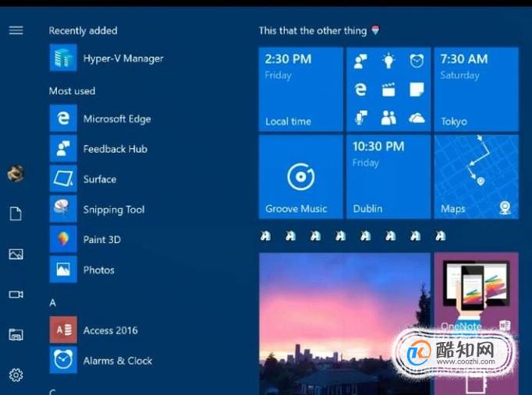Viewport: 532px width, 395px height.
Task: Open Pictures from the sidebar icon
Action: [x=16, y=254]
